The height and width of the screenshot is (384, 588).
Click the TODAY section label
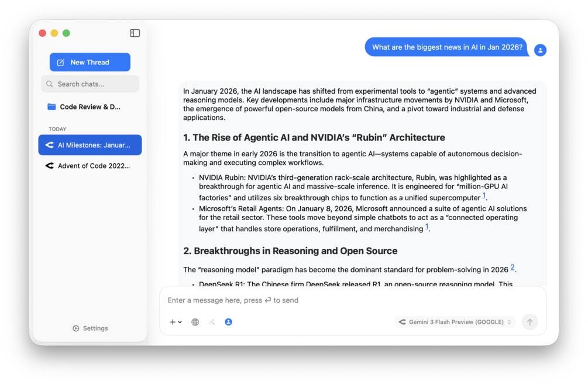pos(57,129)
